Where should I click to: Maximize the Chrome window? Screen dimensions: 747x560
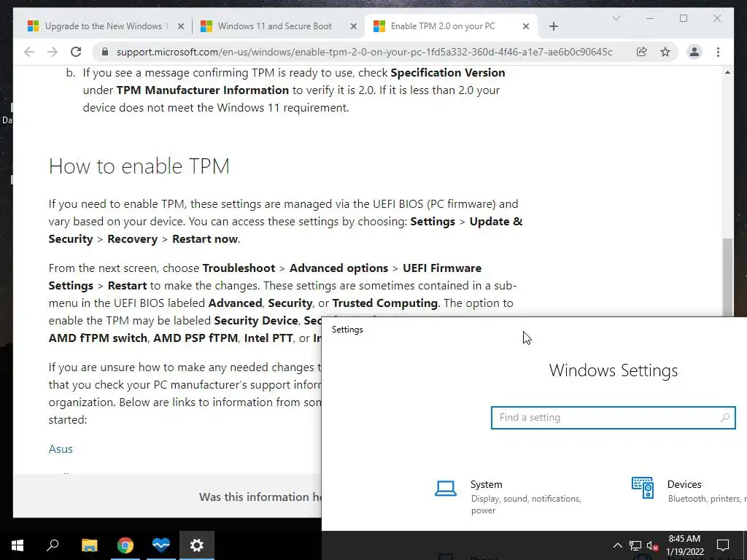pyautogui.click(x=684, y=18)
